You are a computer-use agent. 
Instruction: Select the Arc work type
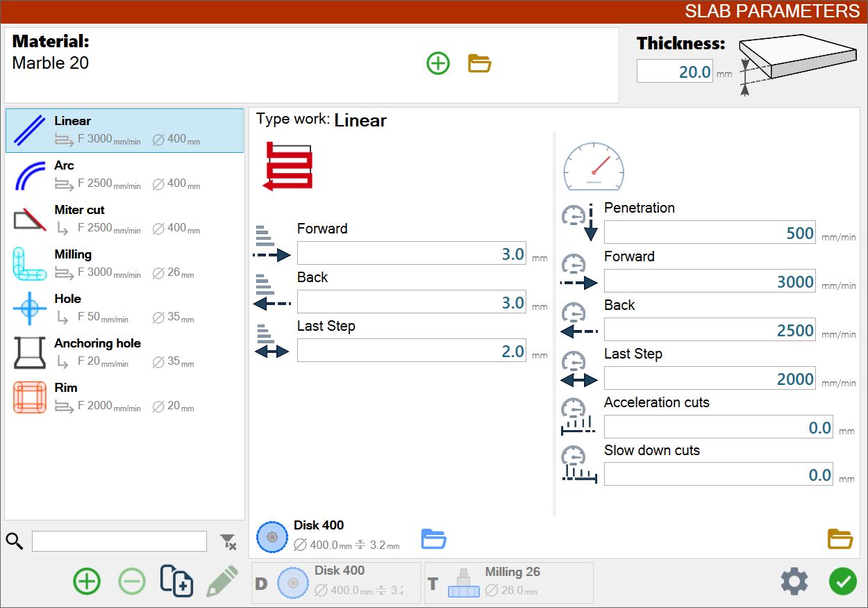[x=124, y=175]
